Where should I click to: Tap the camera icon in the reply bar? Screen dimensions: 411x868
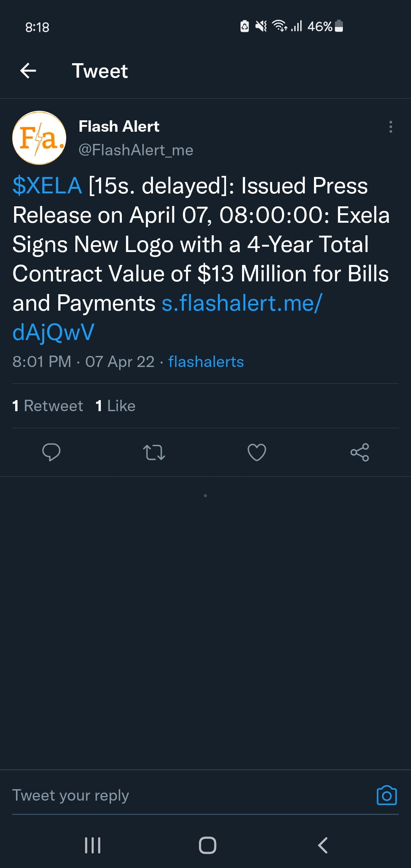click(387, 796)
